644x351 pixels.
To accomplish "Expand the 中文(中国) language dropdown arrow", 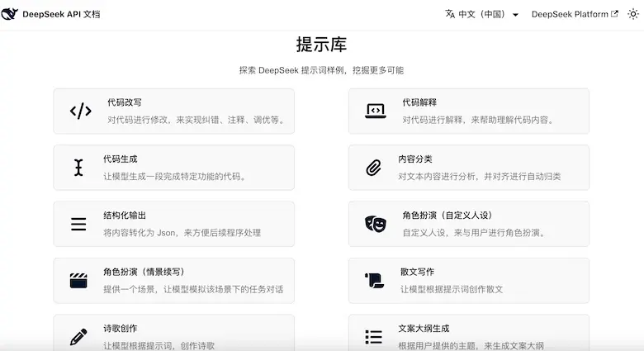I will point(515,15).
